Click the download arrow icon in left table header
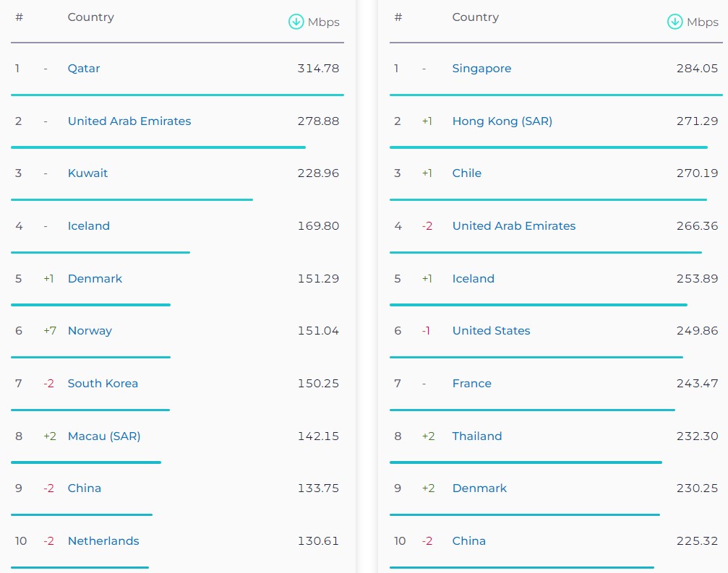The height and width of the screenshot is (573, 728). 296,22
